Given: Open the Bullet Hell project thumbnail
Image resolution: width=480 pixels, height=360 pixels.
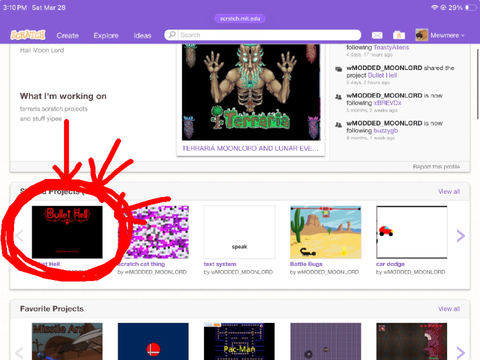Looking at the screenshot, I should point(67,232).
